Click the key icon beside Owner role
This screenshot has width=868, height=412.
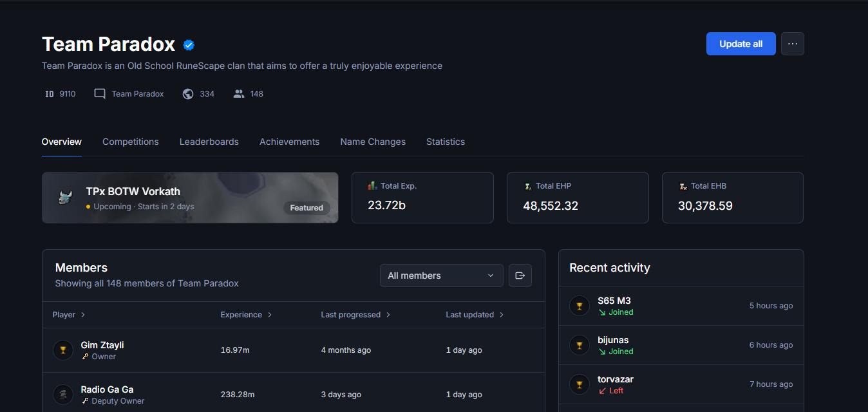tap(85, 357)
